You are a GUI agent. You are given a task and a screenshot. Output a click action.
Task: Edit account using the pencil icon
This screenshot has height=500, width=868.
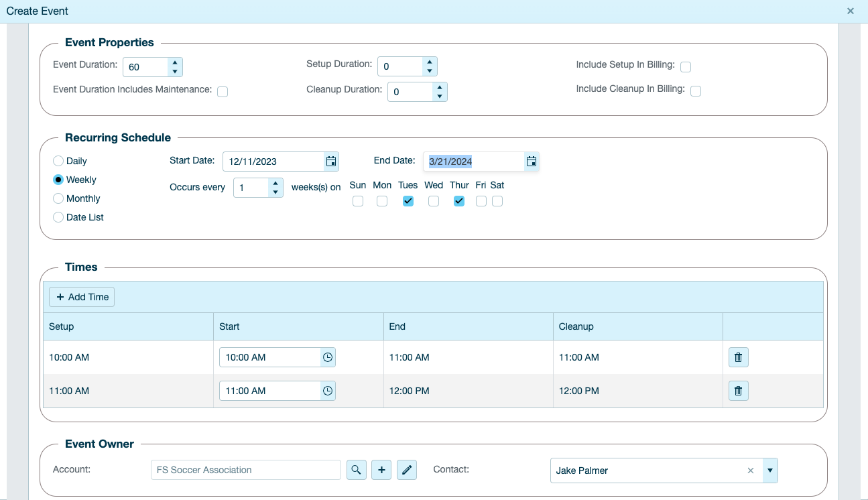point(406,471)
